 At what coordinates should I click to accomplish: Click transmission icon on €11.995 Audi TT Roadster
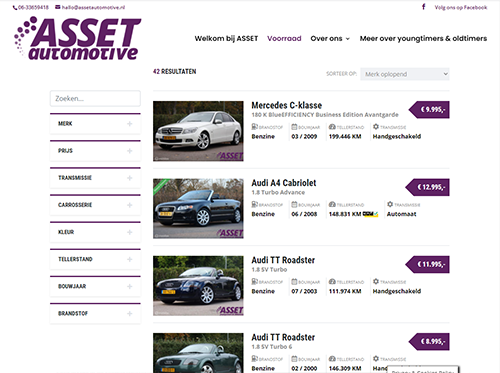[x=376, y=282]
